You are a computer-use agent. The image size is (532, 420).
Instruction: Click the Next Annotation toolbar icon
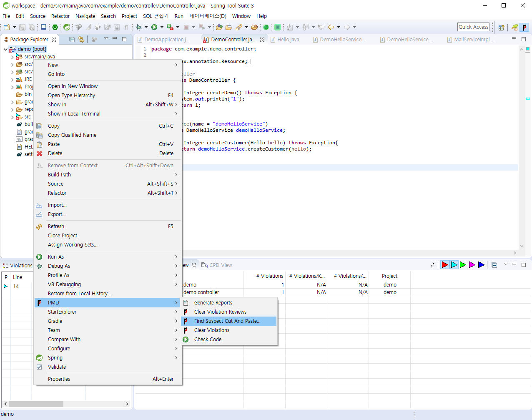pyautogui.click(x=290, y=27)
